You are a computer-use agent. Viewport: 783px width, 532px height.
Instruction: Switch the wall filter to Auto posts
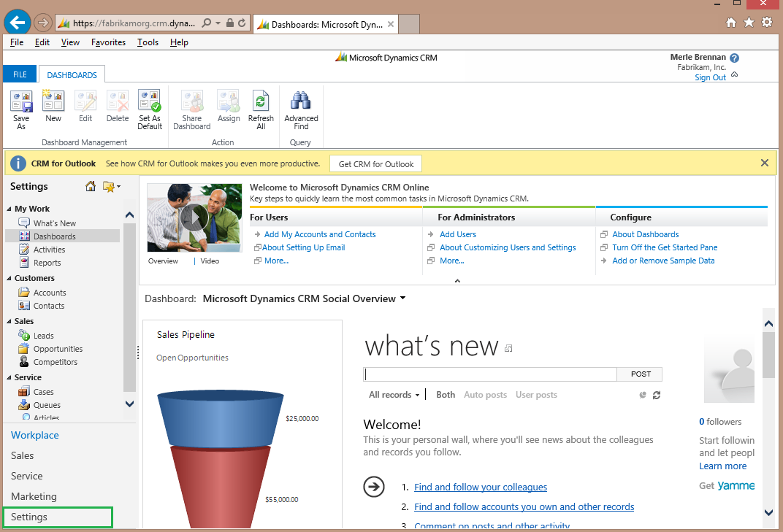click(x=485, y=394)
